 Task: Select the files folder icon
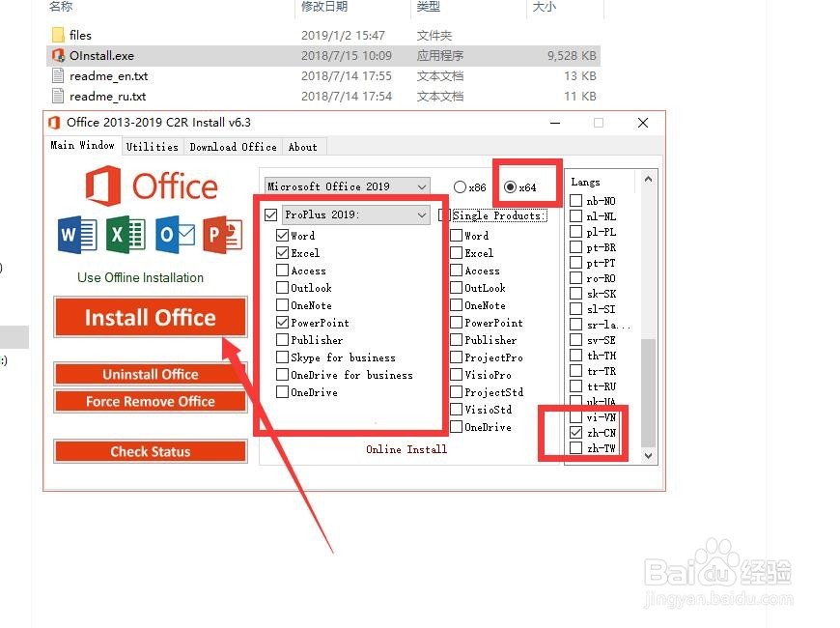pos(58,35)
